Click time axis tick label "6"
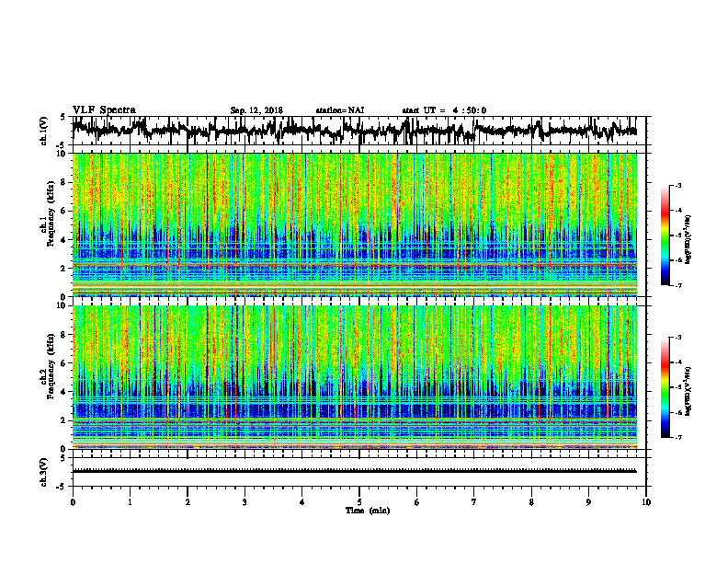This screenshot has height=563, width=728. click(417, 502)
